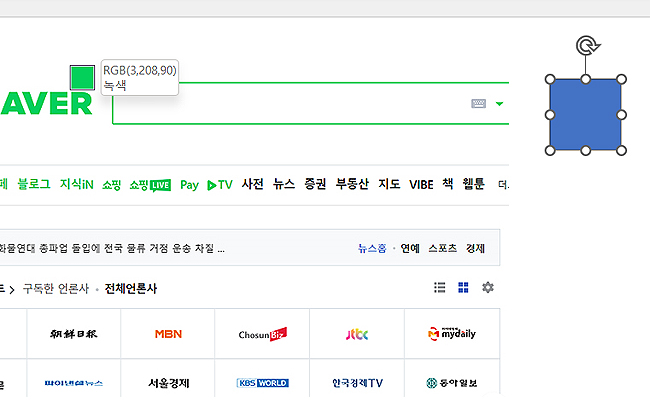Go to 부동산 section

pos(352,184)
